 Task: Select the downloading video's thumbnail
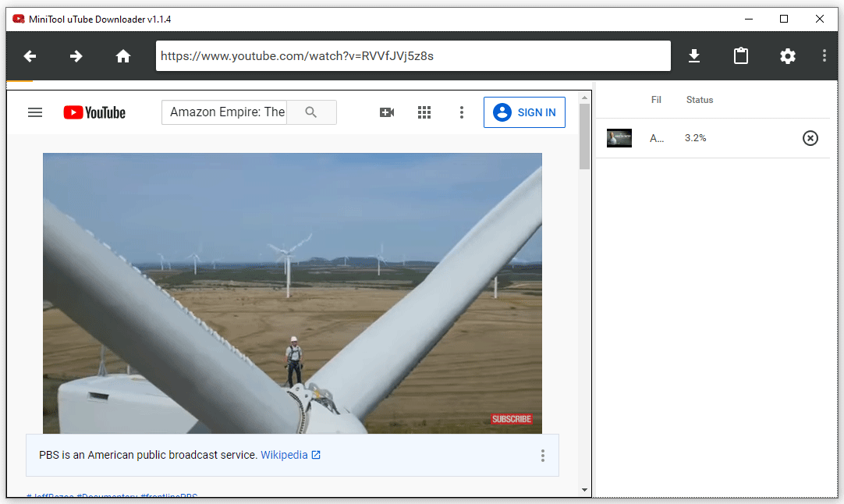click(619, 137)
